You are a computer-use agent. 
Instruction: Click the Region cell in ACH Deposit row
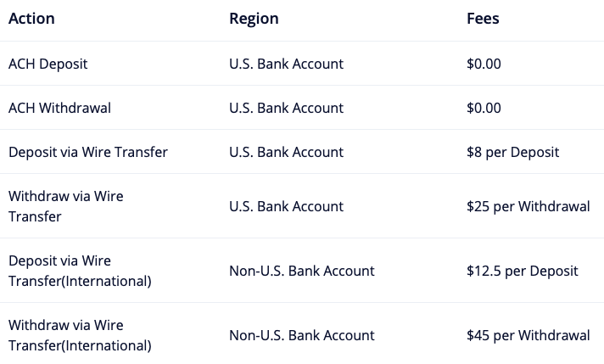tap(286, 64)
